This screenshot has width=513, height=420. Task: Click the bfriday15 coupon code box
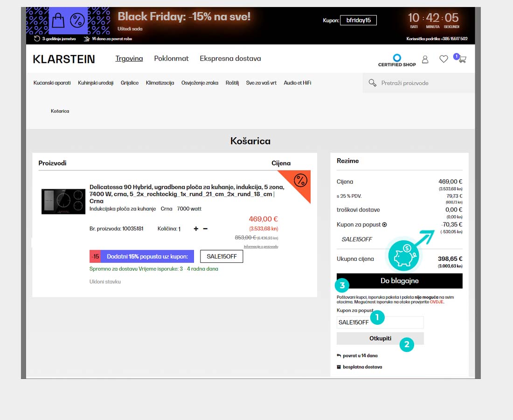pos(358,20)
